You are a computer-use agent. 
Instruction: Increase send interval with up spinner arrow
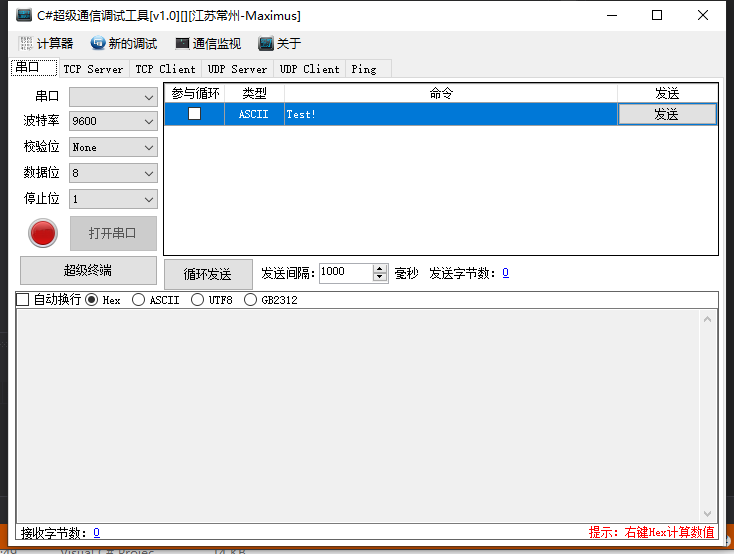pyautogui.click(x=380, y=268)
